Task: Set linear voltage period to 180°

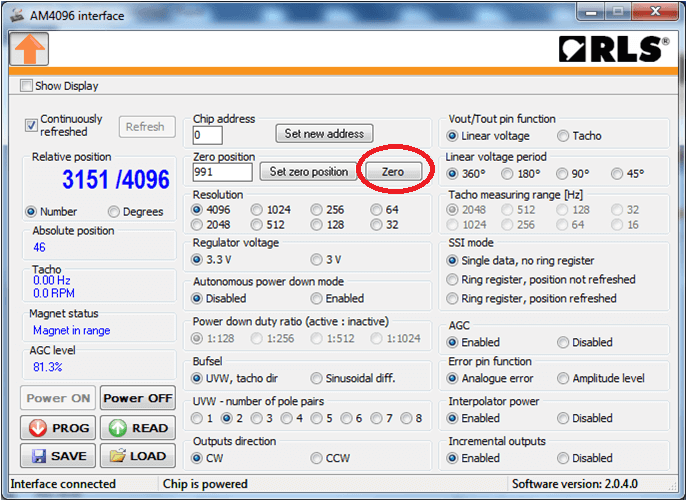Action: pos(521,174)
